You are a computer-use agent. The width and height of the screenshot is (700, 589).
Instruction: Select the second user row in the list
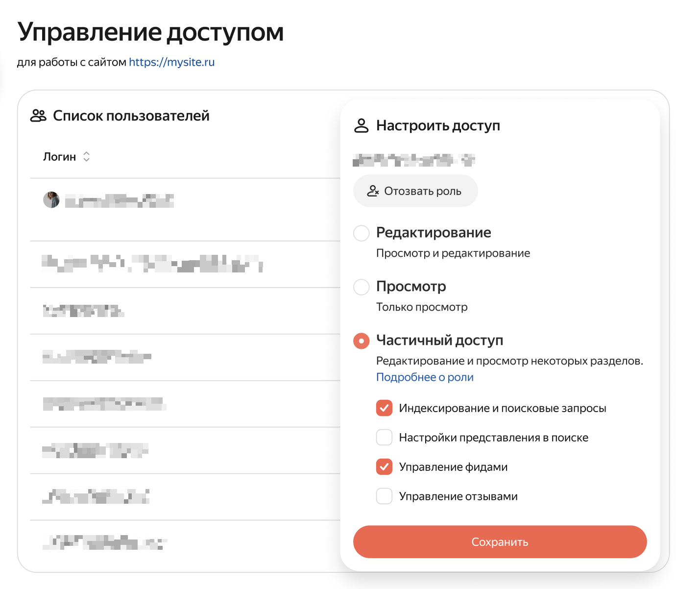[185, 264]
